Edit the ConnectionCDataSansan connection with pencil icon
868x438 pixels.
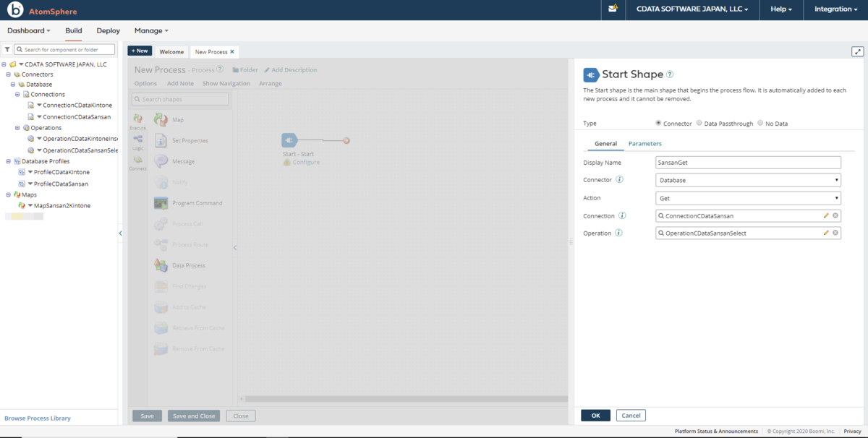pos(826,215)
